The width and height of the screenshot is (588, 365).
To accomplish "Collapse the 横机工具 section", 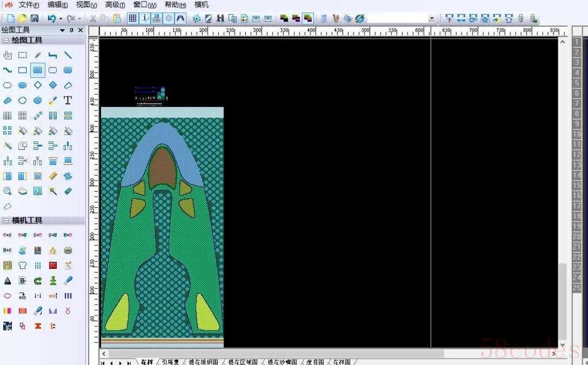I will (x=6, y=221).
